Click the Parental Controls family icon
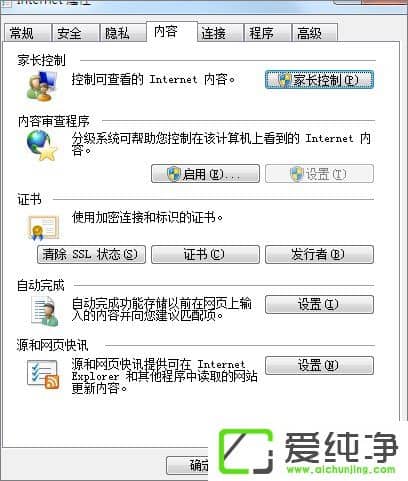 point(42,87)
